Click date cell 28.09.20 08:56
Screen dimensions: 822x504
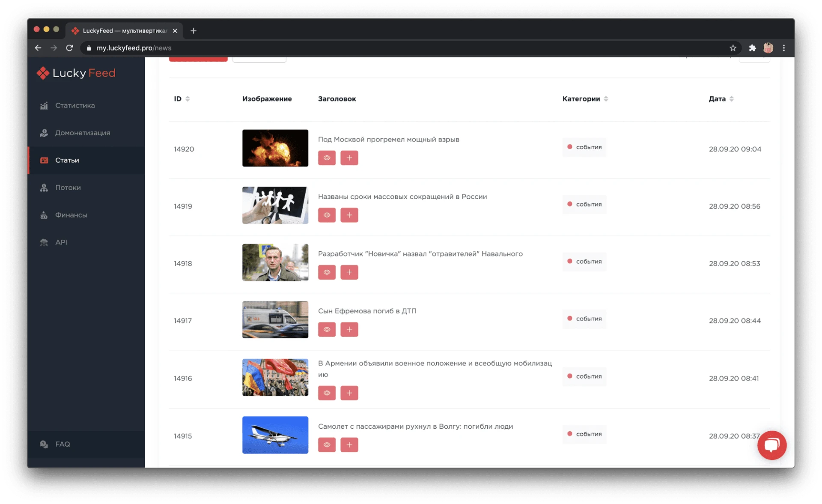(735, 206)
